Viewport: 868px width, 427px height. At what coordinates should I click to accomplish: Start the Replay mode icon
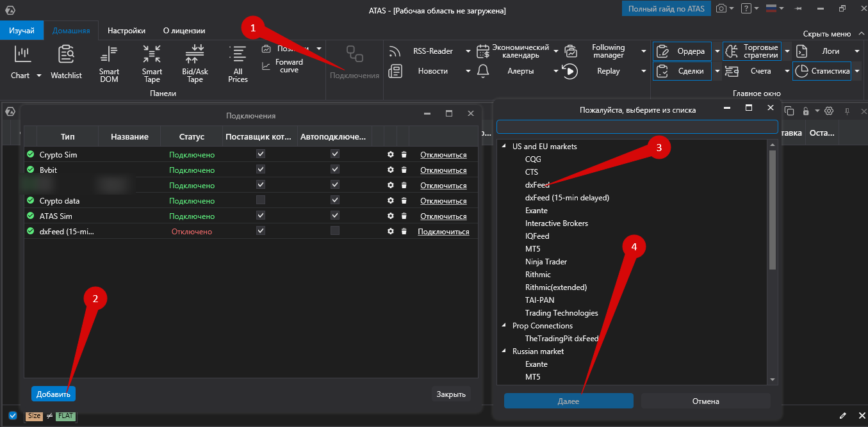(x=570, y=71)
